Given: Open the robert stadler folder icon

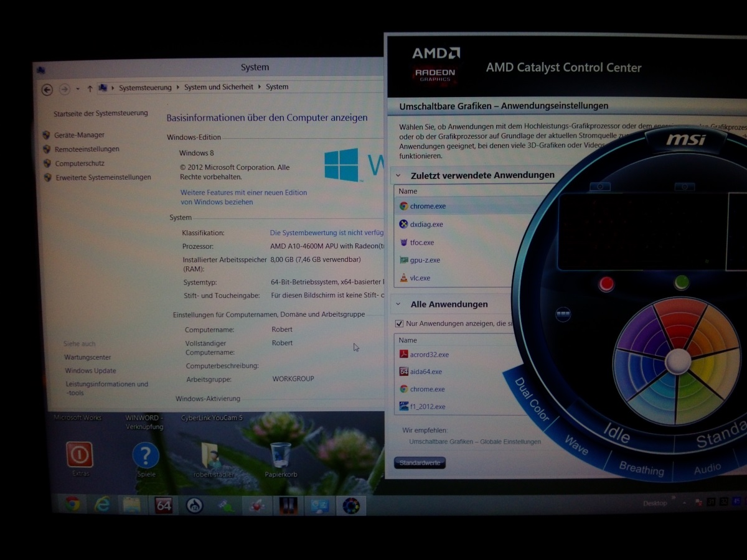Looking at the screenshot, I should click(212, 455).
